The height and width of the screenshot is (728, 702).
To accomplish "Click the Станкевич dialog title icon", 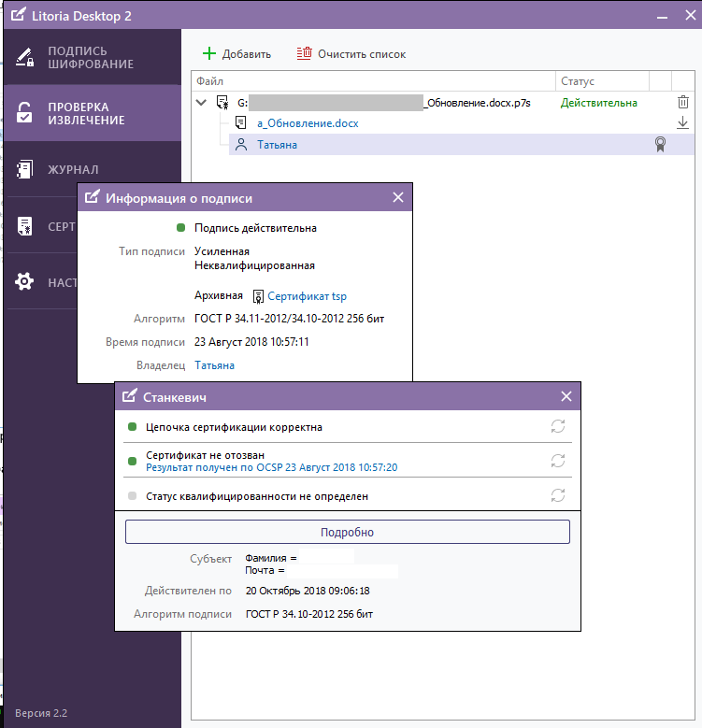I will tap(130, 395).
